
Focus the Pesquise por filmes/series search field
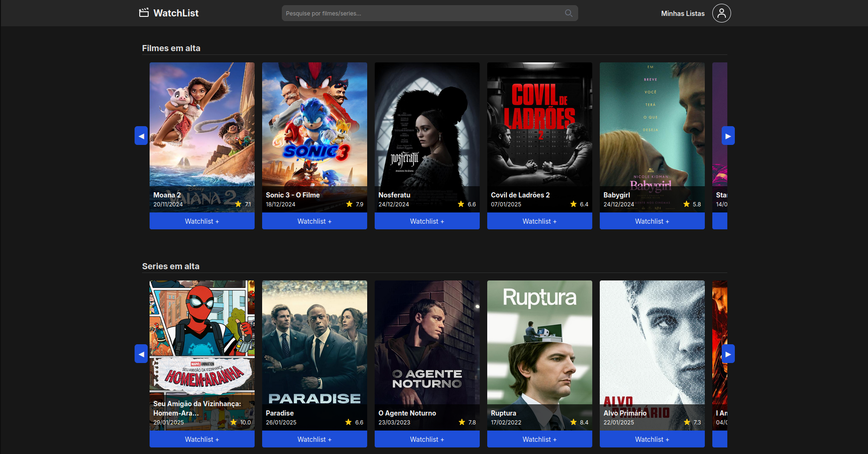point(430,13)
